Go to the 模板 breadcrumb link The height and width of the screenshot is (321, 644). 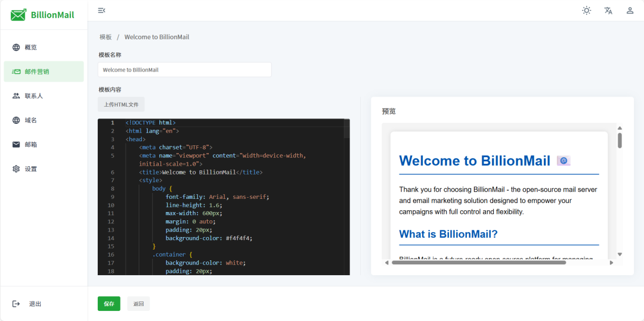click(x=106, y=37)
